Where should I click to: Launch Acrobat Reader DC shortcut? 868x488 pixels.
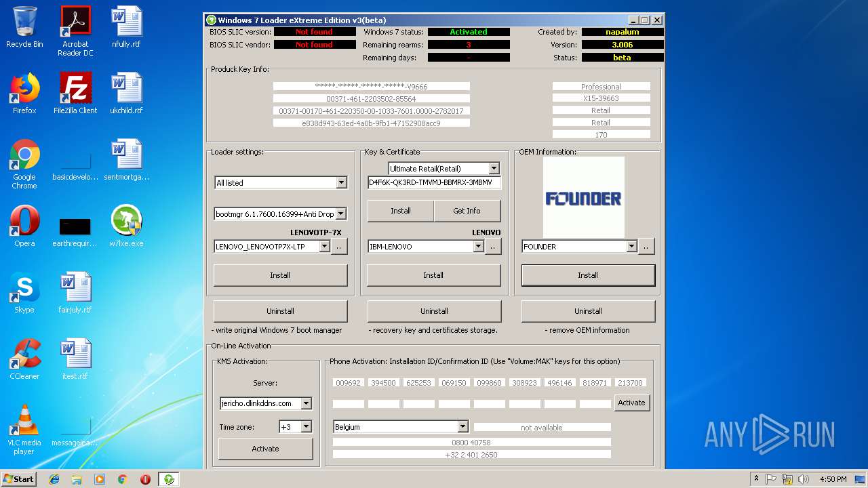click(75, 31)
